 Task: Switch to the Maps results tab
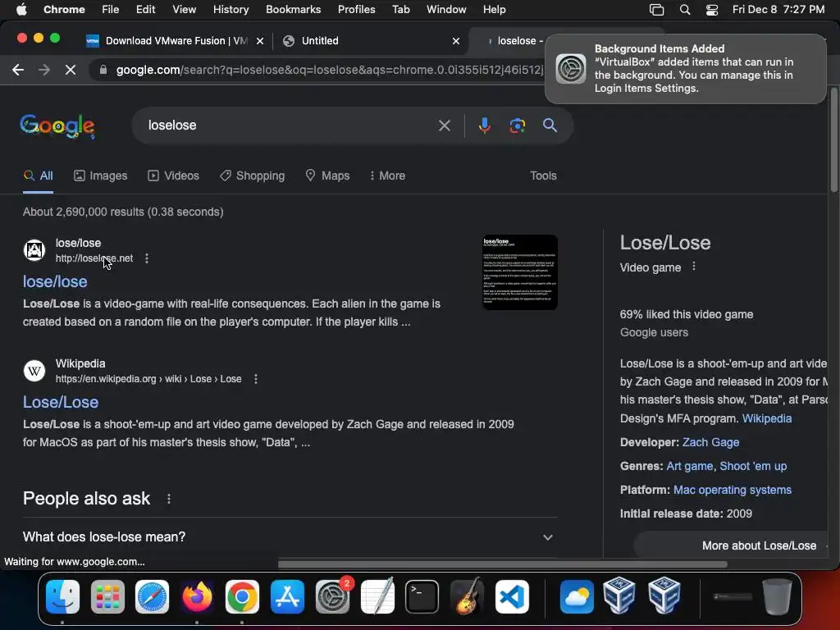tap(327, 176)
